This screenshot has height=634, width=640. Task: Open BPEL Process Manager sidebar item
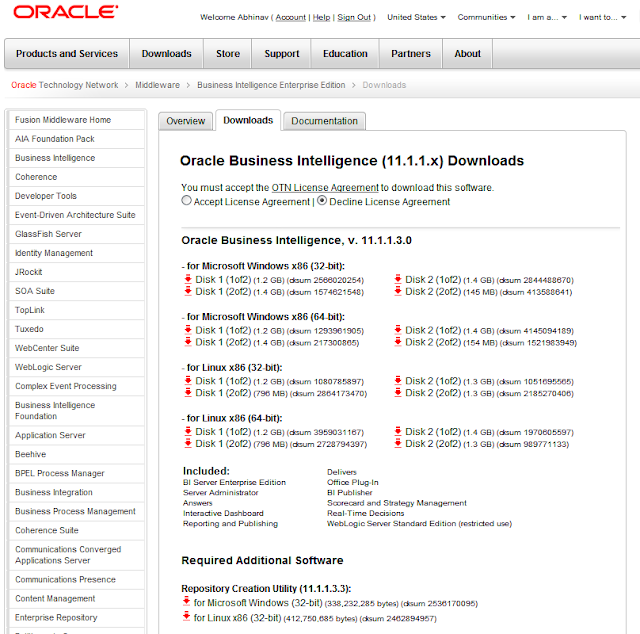(77, 473)
